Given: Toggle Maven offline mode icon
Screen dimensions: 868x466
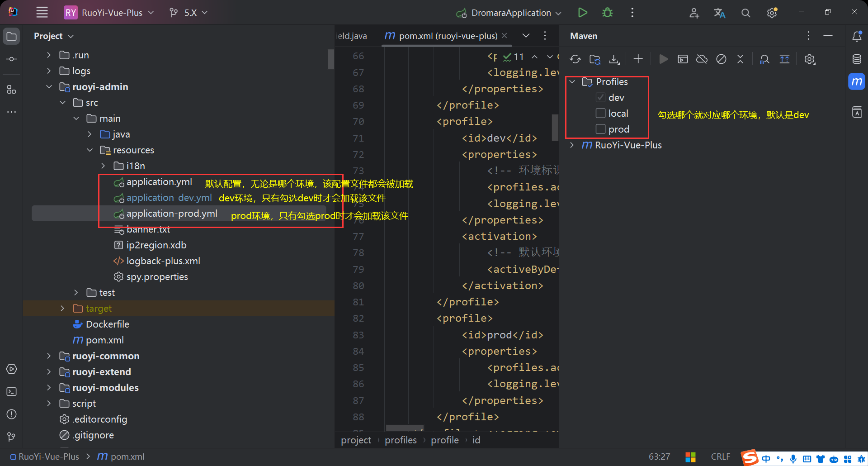Looking at the screenshot, I should pyautogui.click(x=702, y=59).
